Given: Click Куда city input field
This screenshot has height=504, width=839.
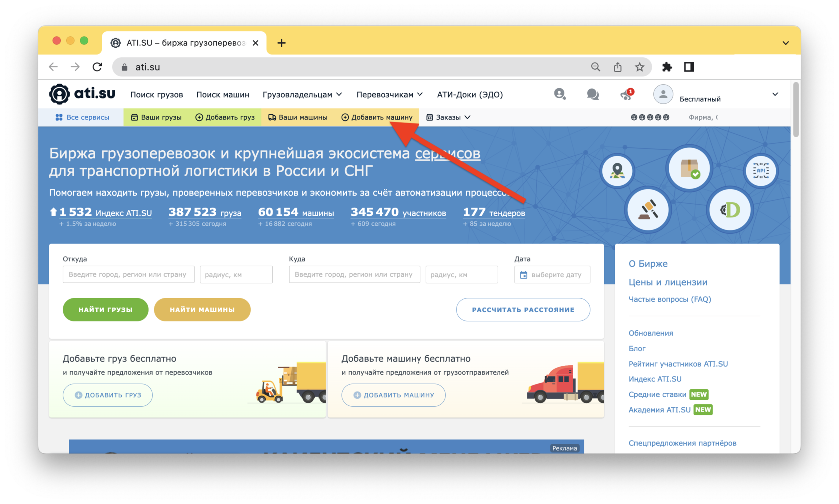Looking at the screenshot, I should point(355,275).
